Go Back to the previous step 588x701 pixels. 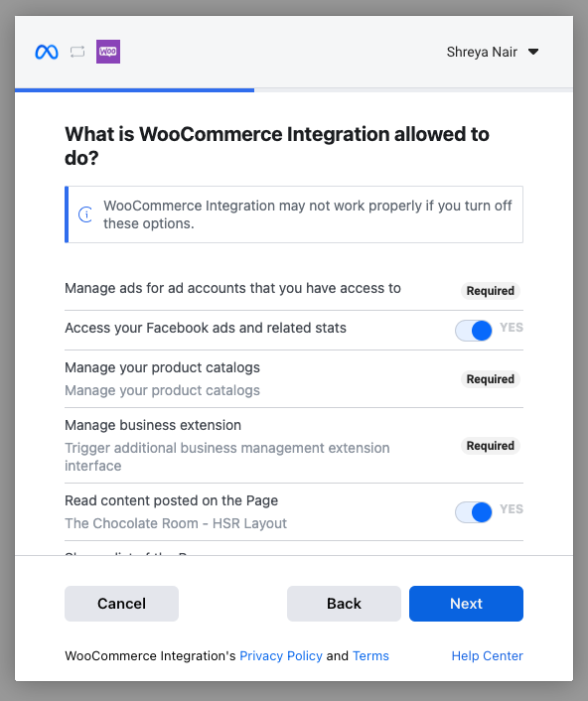coord(344,604)
